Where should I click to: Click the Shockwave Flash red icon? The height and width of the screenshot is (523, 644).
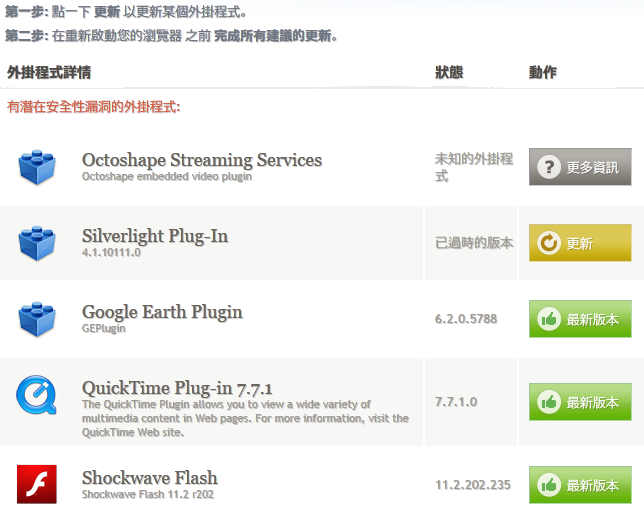click(x=37, y=484)
